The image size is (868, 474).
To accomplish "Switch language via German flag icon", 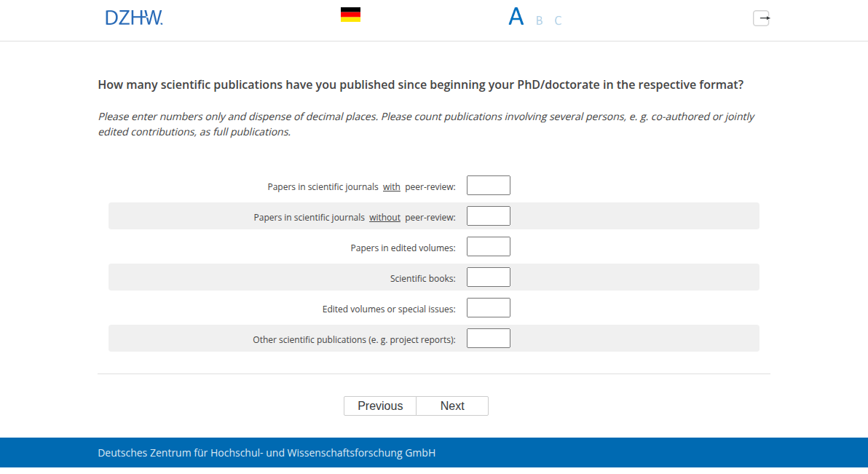I will (x=350, y=15).
